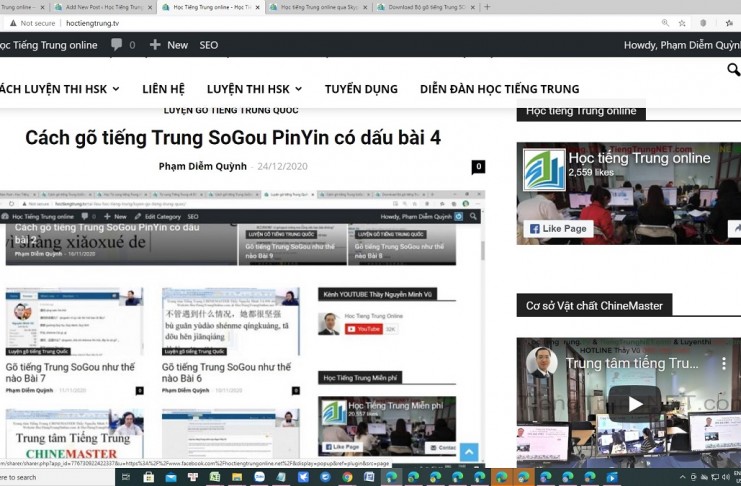Click the plus New post icon
The image size is (741, 486).
(x=155, y=45)
